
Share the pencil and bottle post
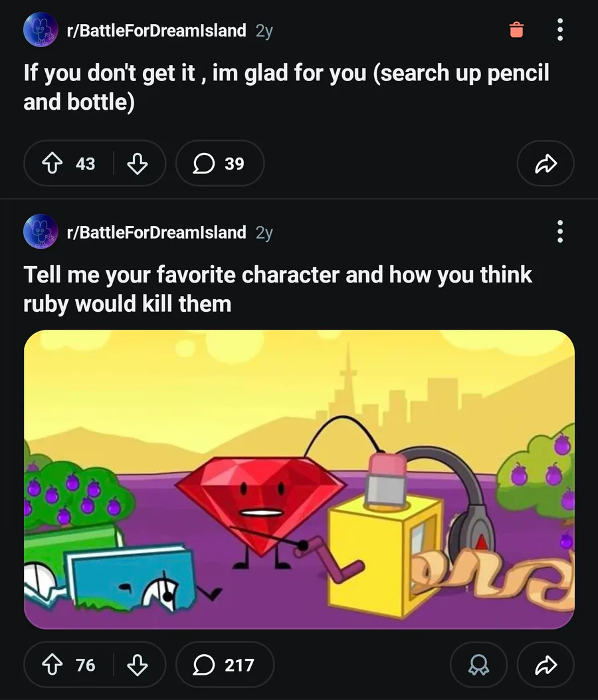(x=545, y=163)
